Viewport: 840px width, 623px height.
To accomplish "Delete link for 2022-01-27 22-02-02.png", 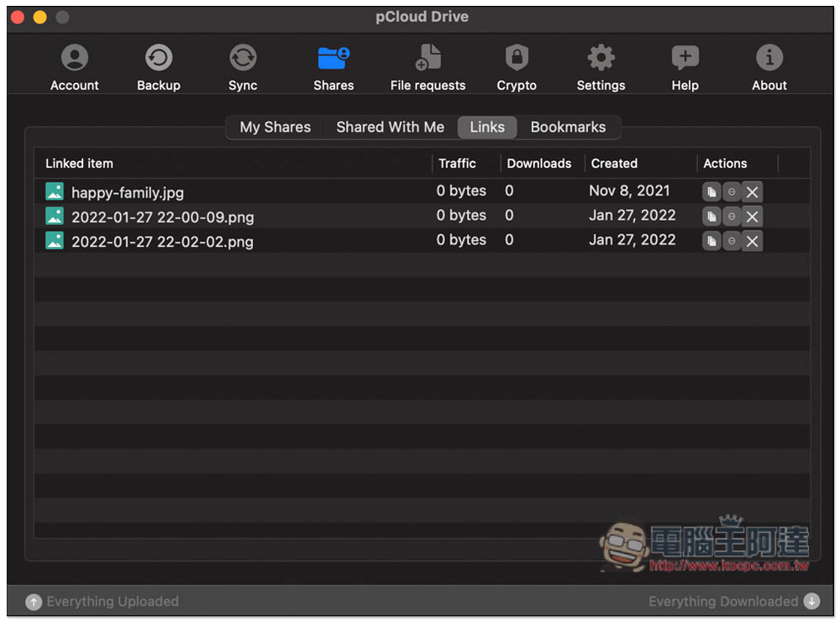I will (752, 241).
